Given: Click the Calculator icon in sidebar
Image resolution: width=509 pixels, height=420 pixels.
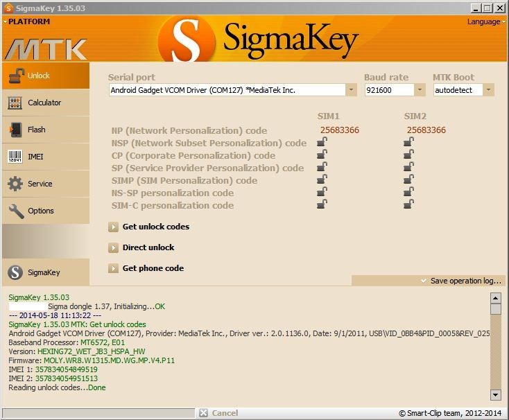Looking at the screenshot, I should 15,103.
